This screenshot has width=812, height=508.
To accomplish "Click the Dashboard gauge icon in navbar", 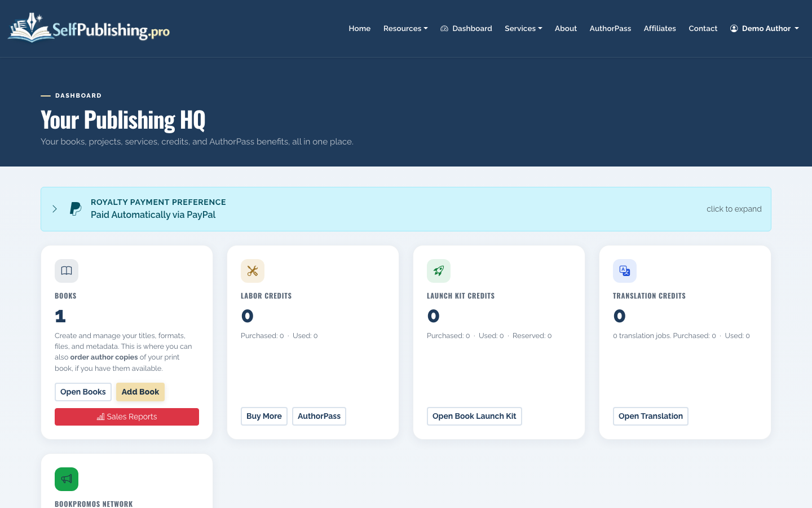I will [x=444, y=28].
